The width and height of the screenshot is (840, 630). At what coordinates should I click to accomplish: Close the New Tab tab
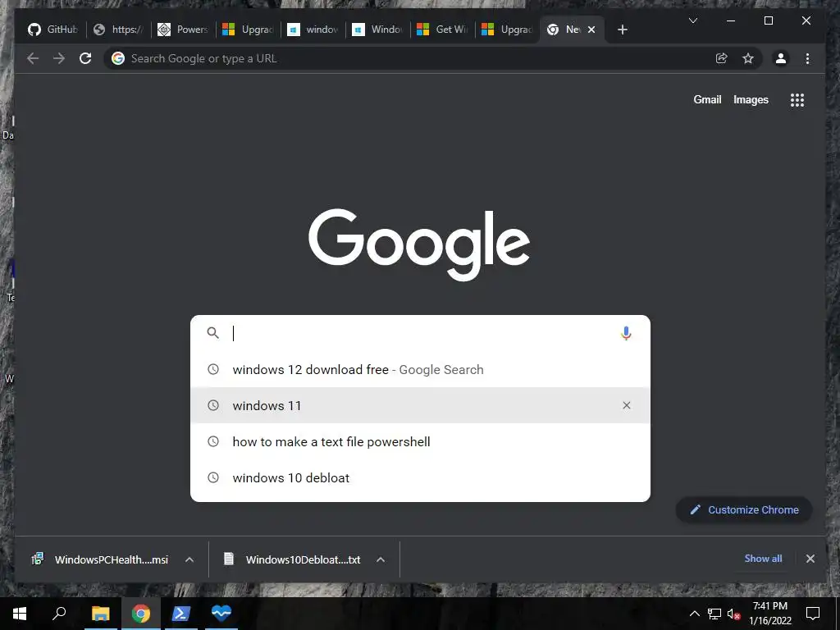coord(591,30)
